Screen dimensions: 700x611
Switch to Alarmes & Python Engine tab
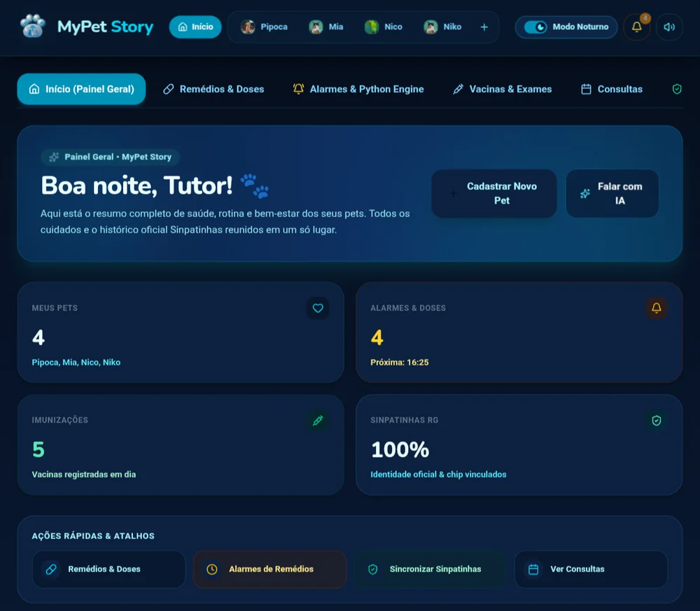click(358, 90)
